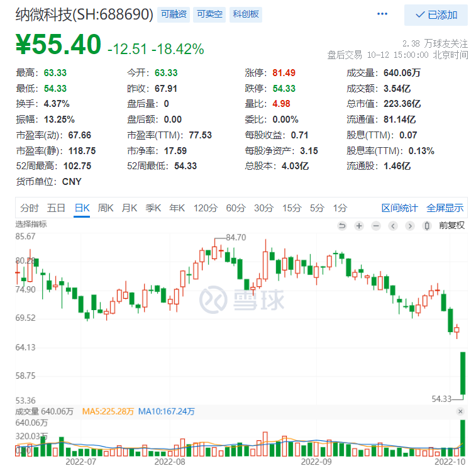Switch to the 15分 interval tab
The width and height of the screenshot is (476, 468).
(x=292, y=208)
